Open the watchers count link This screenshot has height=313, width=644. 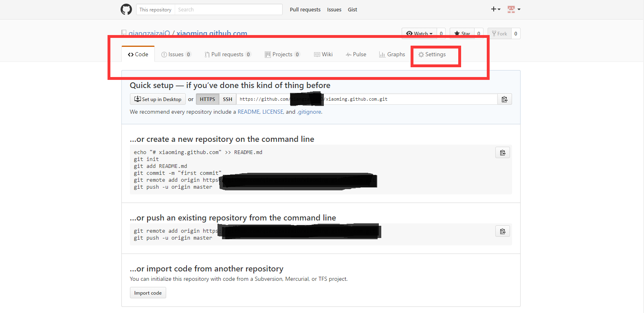tap(441, 33)
